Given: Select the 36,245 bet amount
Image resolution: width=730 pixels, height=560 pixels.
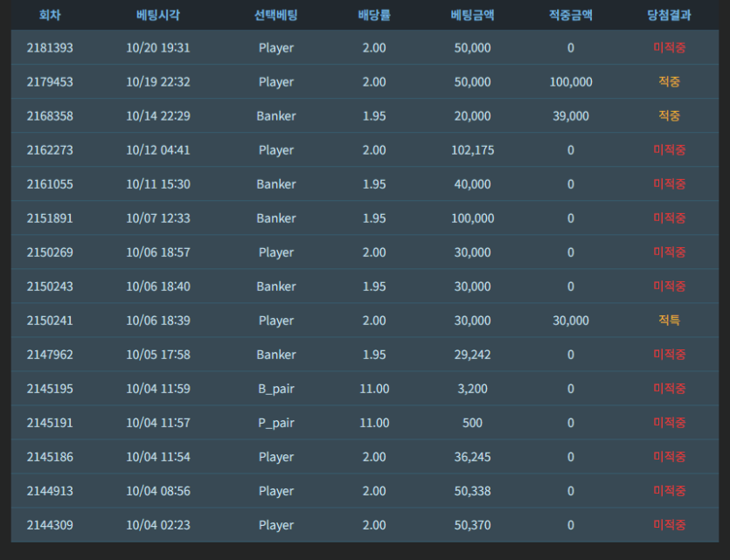Looking at the screenshot, I should click(x=473, y=457).
